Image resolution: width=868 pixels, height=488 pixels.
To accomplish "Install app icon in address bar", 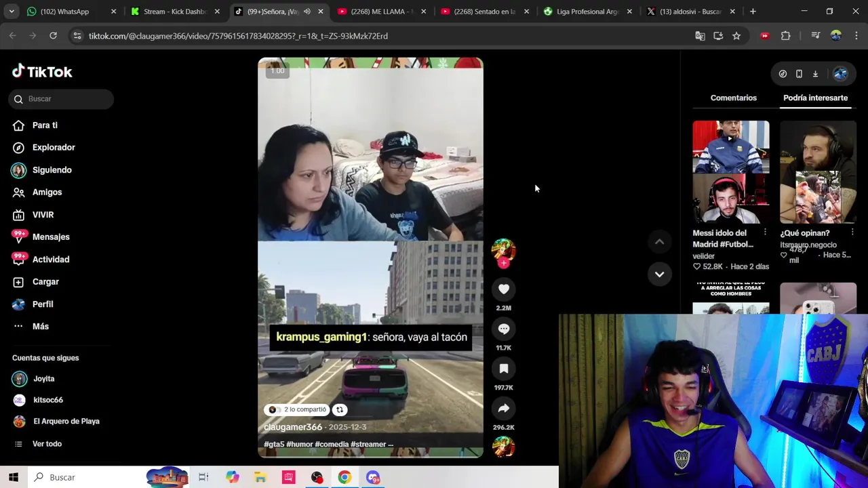I will point(718,36).
